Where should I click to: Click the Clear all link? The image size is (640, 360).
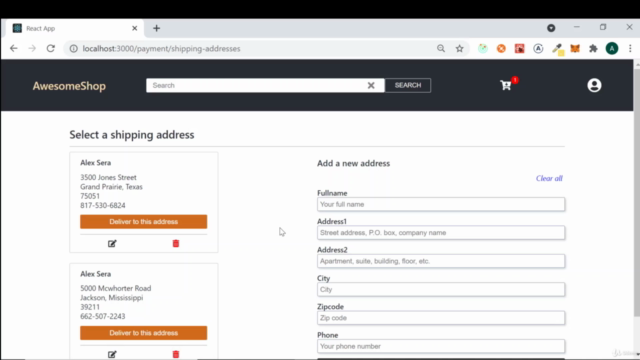549,178
